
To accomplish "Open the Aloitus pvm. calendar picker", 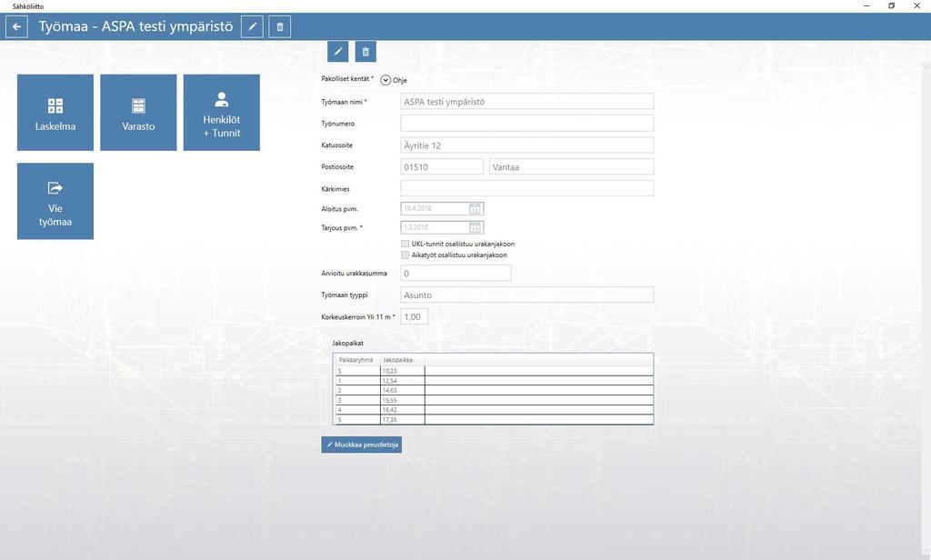I will 475,208.
